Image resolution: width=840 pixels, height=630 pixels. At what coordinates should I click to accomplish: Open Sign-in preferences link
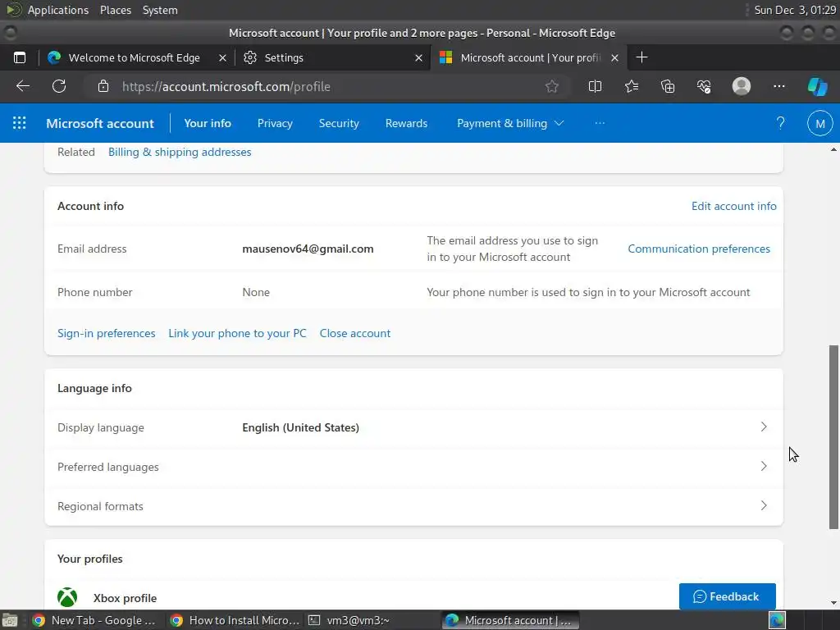pos(106,333)
